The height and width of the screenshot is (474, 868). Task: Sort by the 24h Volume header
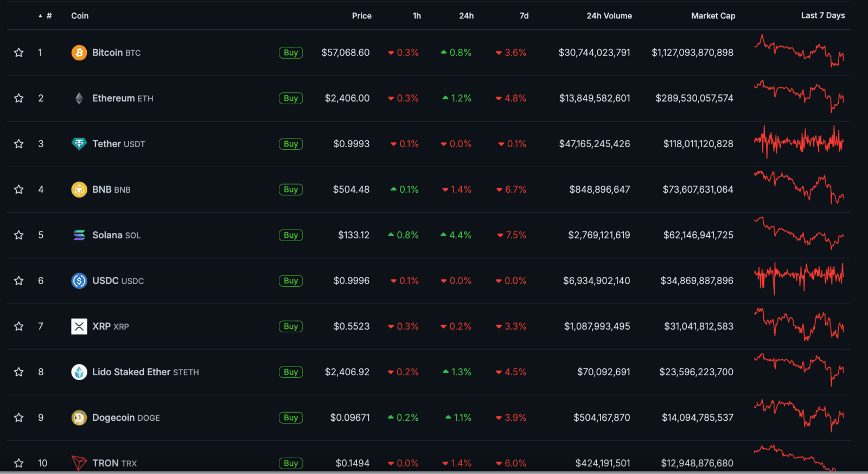609,16
